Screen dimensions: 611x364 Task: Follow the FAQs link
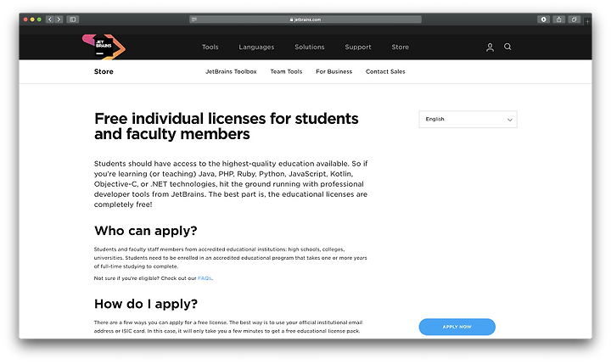pos(205,278)
